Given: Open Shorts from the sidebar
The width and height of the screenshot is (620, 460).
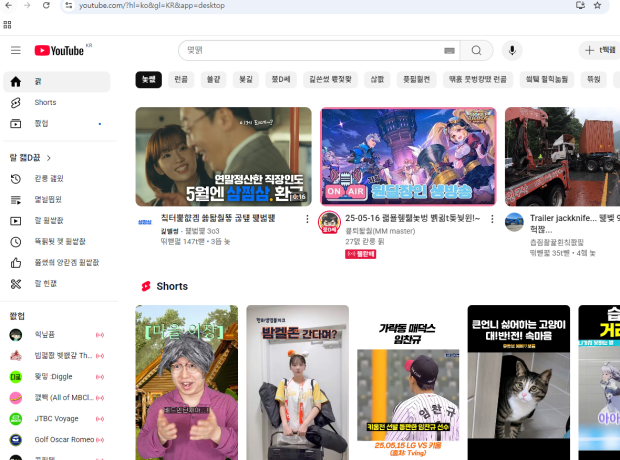Looking at the screenshot, I should [45, 102].
